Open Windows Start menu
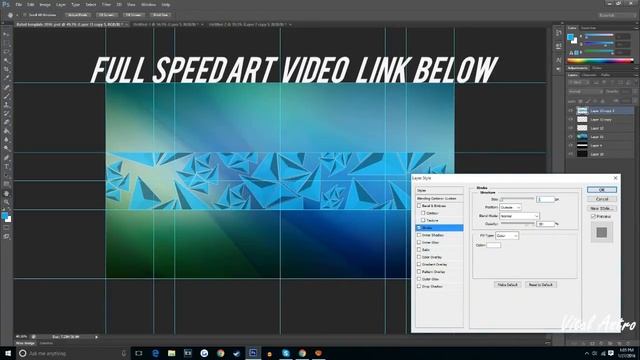Image resolution: width=640 pixels, height=360 pixels. (8, 353)
